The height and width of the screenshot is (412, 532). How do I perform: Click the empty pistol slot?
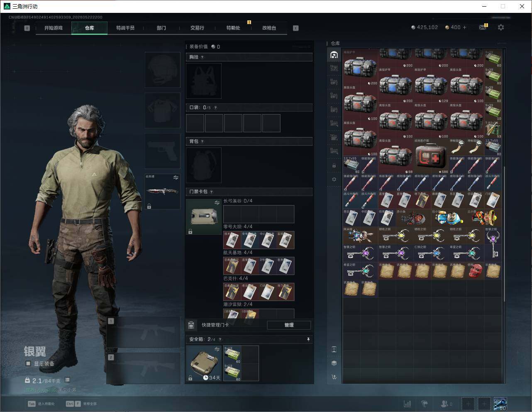162,151
